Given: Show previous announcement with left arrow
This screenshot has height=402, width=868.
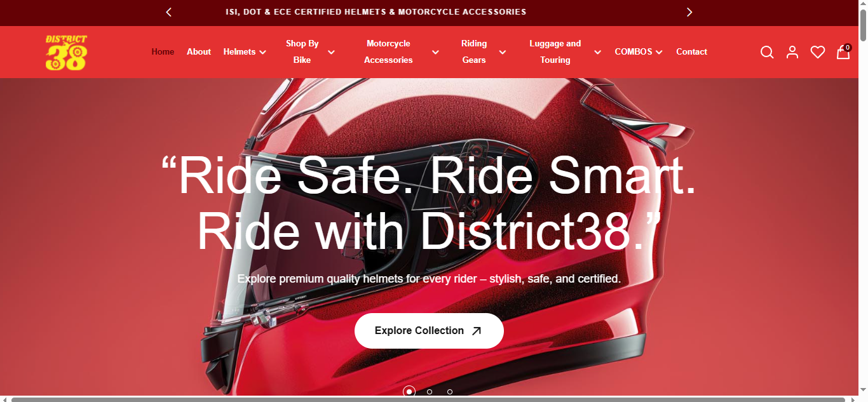Looking at the screenshot, I should coord(168,12).
